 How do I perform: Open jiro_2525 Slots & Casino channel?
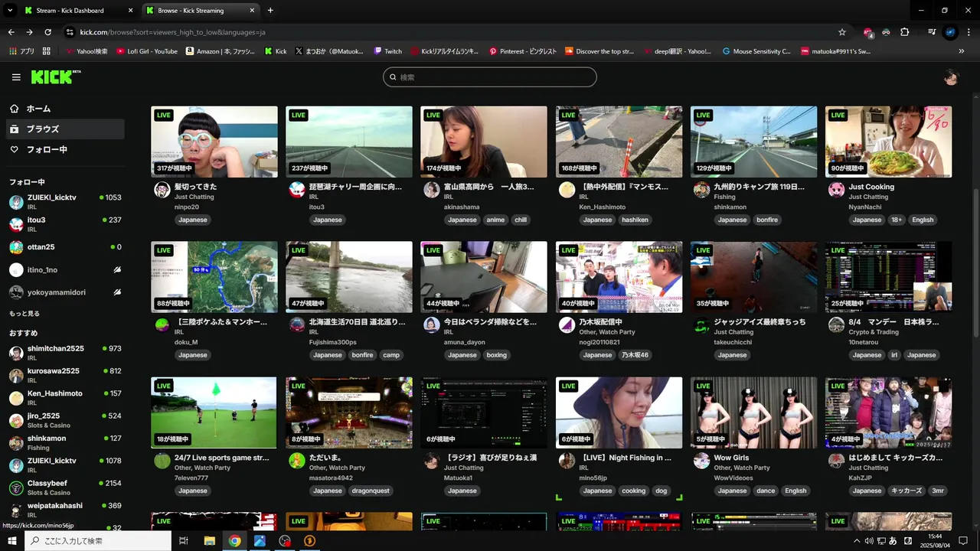(x=65, y=420)
